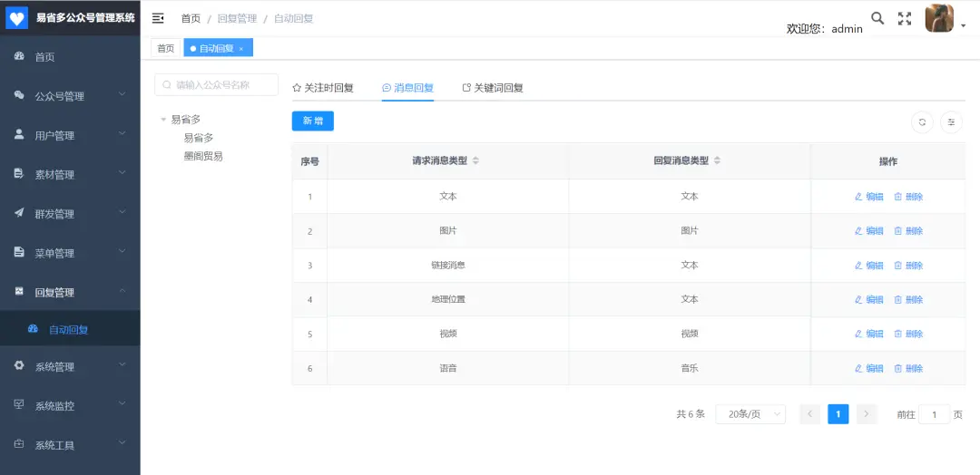
Task: Click the search icon in 公众号 filter
Action: (167, 85)
